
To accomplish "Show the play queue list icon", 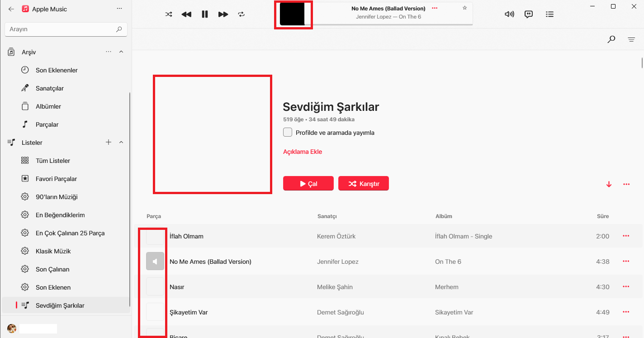I will click(x=549, y=14).
